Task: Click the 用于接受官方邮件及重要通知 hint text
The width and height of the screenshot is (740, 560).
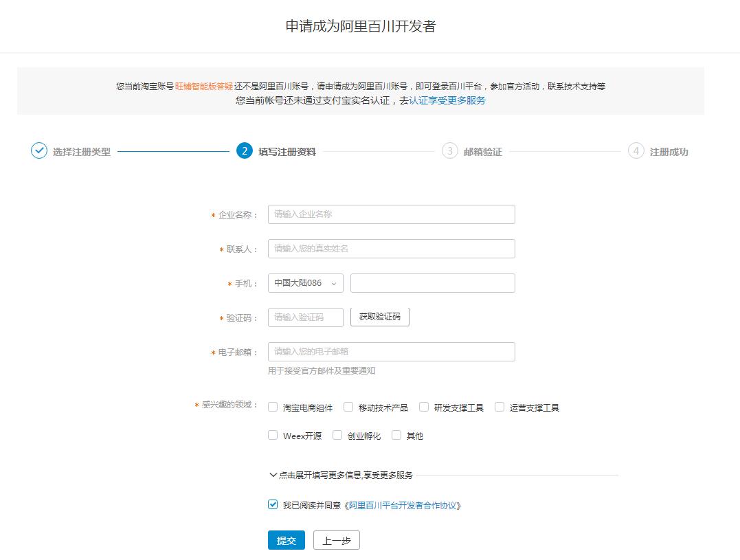Action: 322,371
